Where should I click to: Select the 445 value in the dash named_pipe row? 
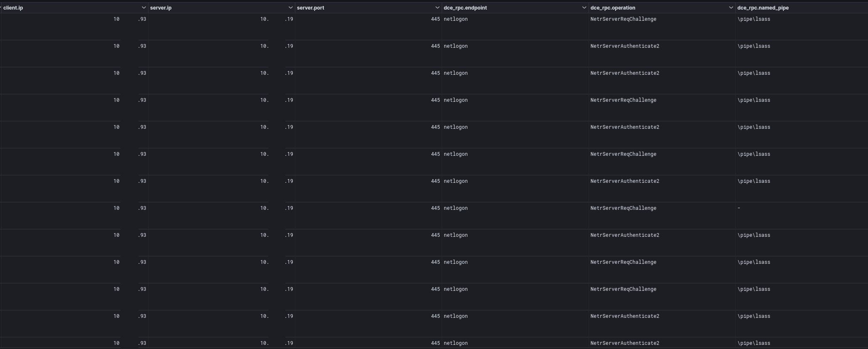[x=435, y=208]
